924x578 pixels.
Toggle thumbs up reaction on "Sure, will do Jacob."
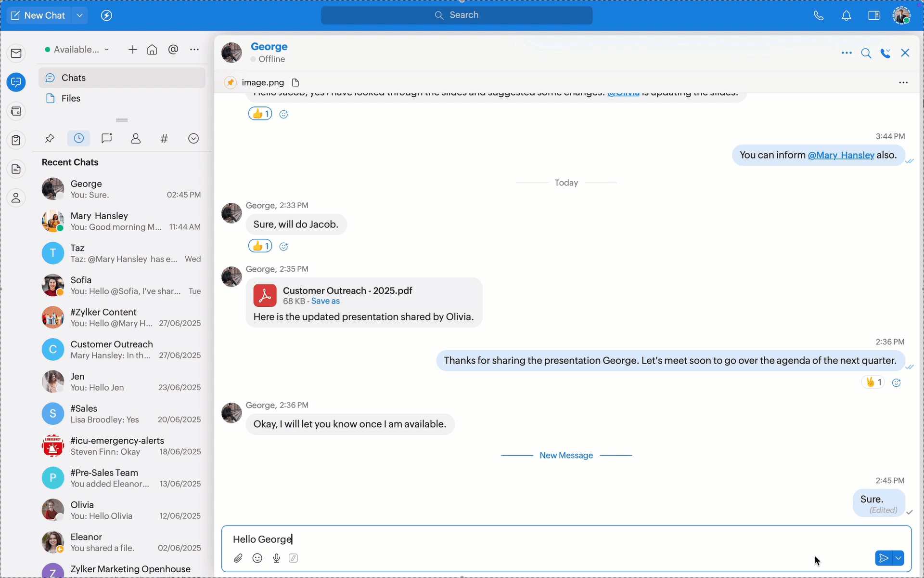260,246
